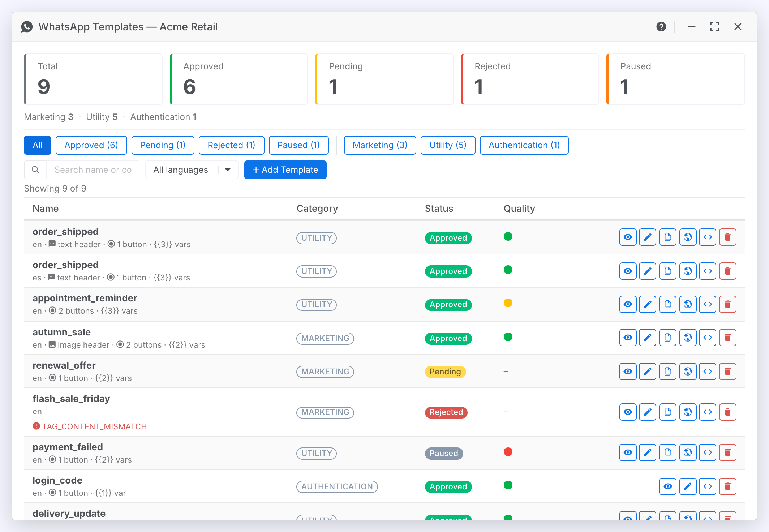Image resolution: width=769 pixels, height=532 pixels.
Task: Filter by Rejected (1)
Action: [232, 145]
